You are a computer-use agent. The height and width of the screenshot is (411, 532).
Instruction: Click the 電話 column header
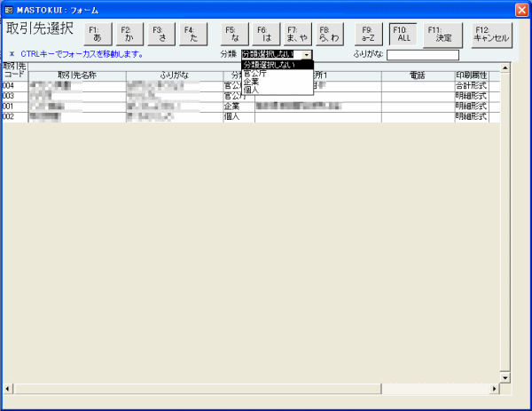(418, 75)
